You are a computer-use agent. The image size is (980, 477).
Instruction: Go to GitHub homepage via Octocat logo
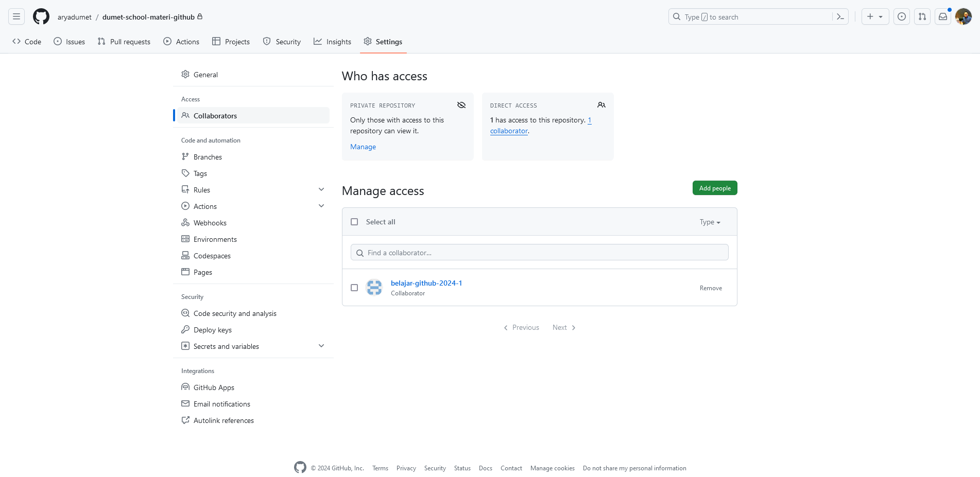pos(41,16)
